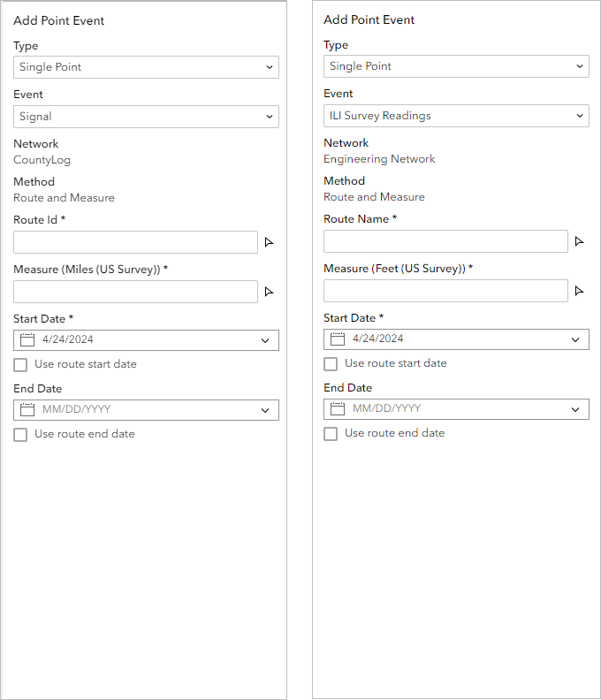Open Event dropdown showing ILI Survey Readings
Viewport: 601px width, 700px height.
coord(456,116)
